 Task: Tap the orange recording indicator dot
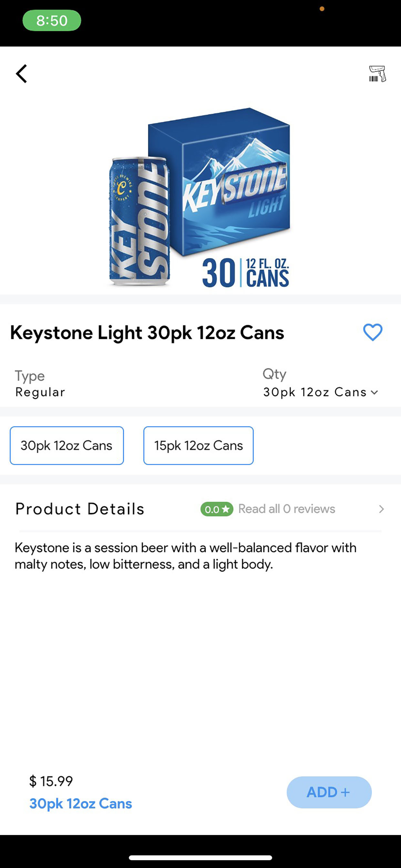[x=322, y=9]
